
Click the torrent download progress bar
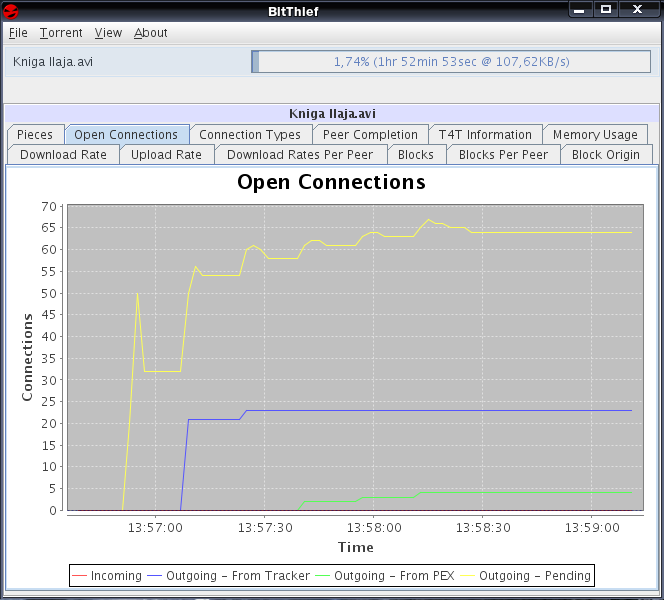tap(451, 62)
